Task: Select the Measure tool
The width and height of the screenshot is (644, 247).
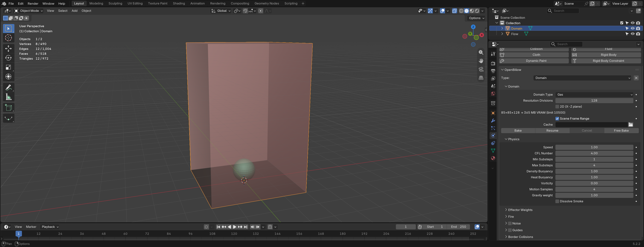Action: pos(8,97)
